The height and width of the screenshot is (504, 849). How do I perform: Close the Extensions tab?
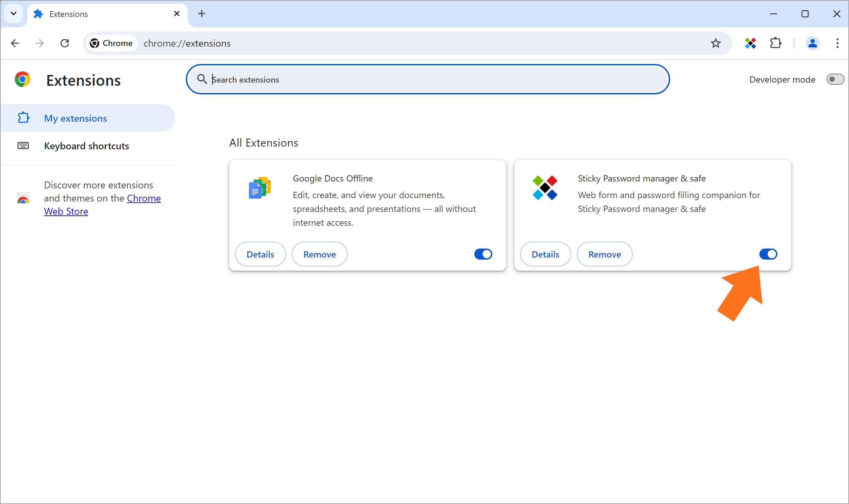[177, 14]
